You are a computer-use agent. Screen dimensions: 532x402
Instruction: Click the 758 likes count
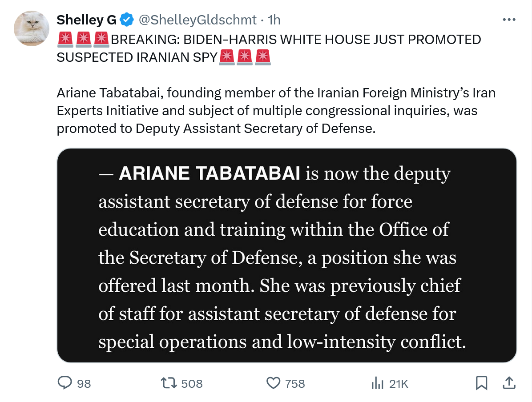pos(295,383)
